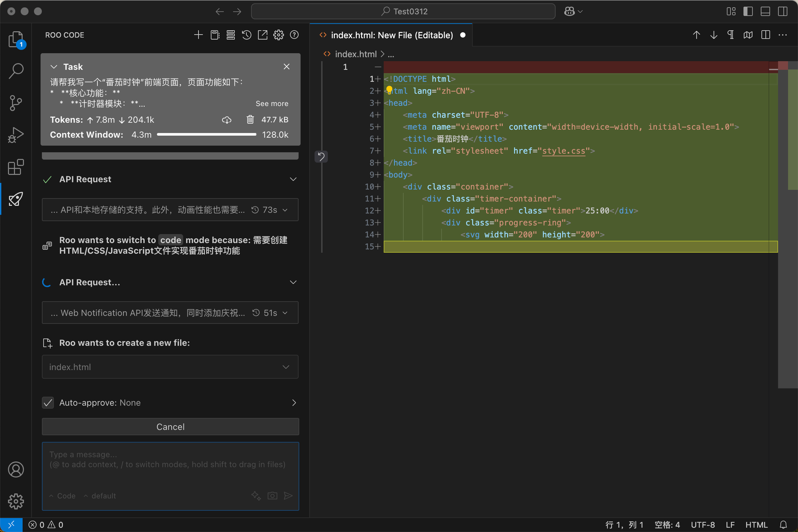Expand the Auto-approve options arrow

[x=294, y=403]
